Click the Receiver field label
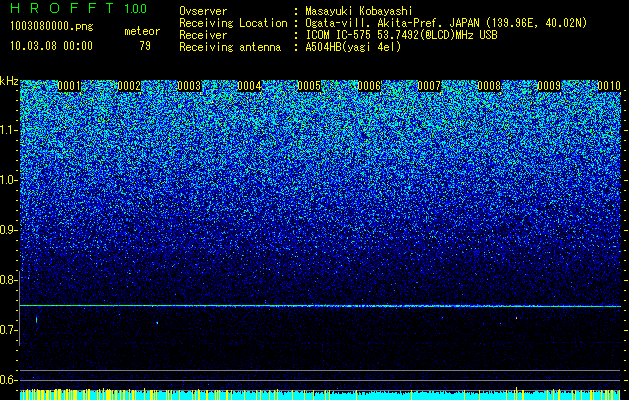The height and width of the screenshot is (400, 629). click(203, 35)
